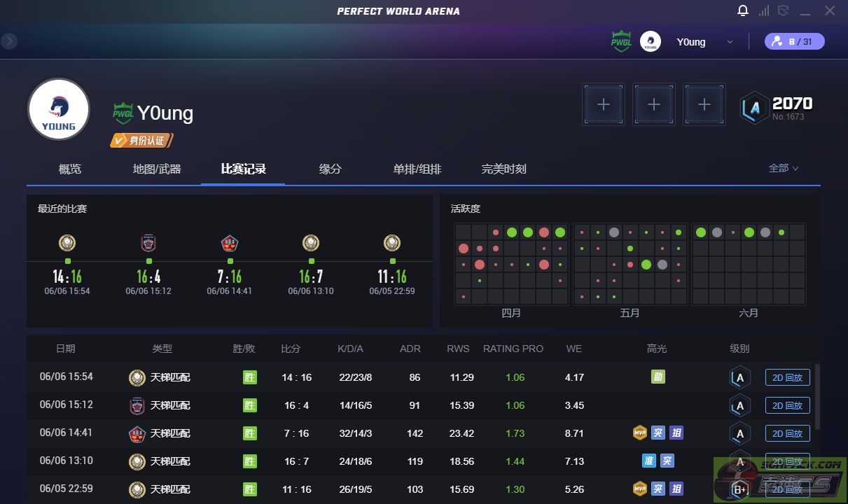
Task: Open the 完美时刻 tab
Action: pos(503,169)
